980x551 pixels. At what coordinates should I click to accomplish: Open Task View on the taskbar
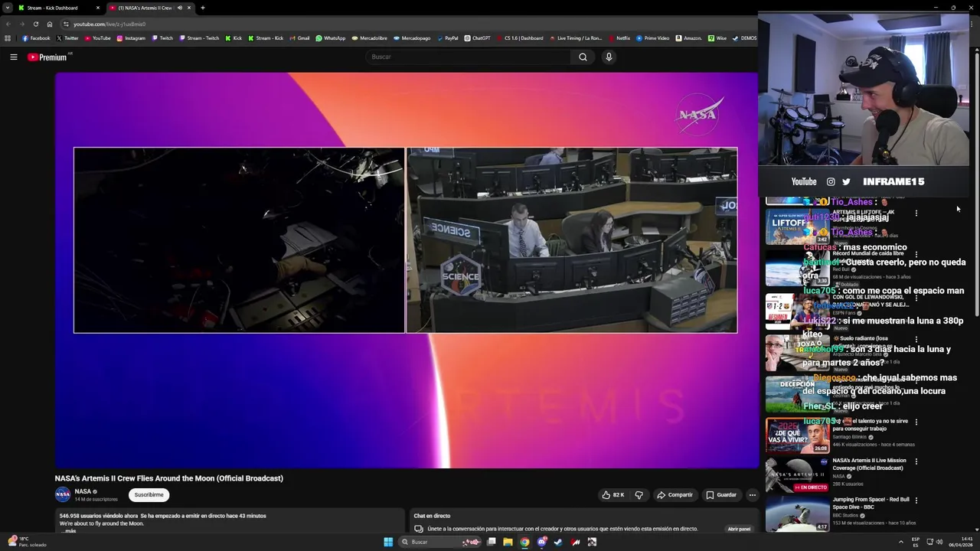(491, 542)
